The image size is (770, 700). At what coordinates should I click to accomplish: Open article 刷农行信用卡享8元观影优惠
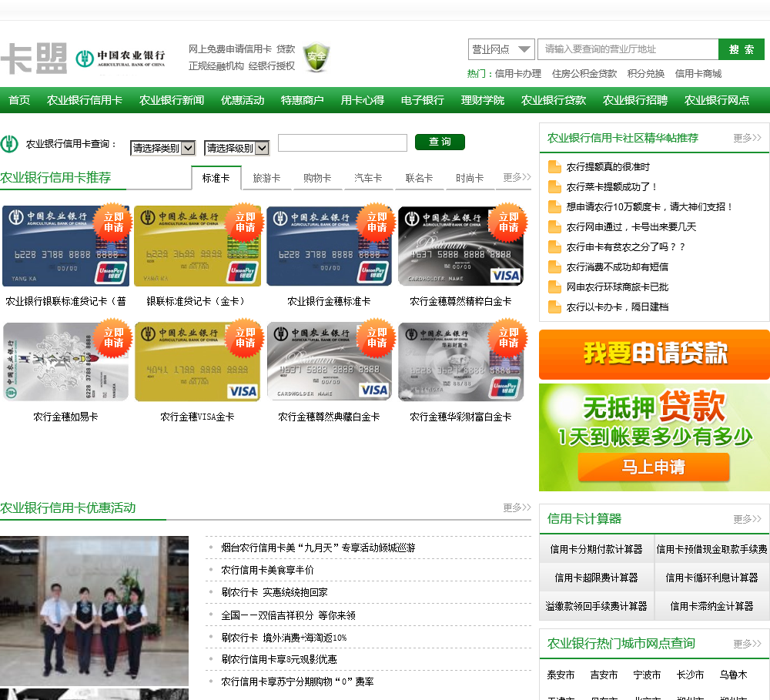279,659
